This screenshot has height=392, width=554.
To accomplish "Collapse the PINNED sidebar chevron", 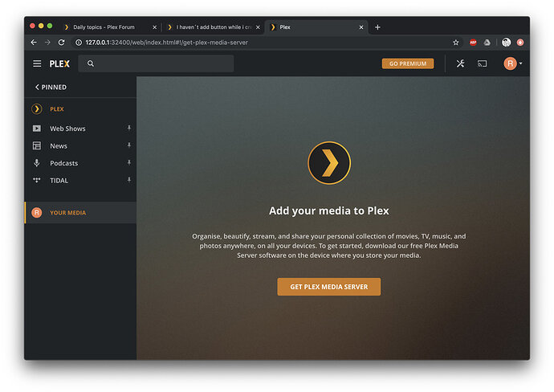I will point(37,87).
